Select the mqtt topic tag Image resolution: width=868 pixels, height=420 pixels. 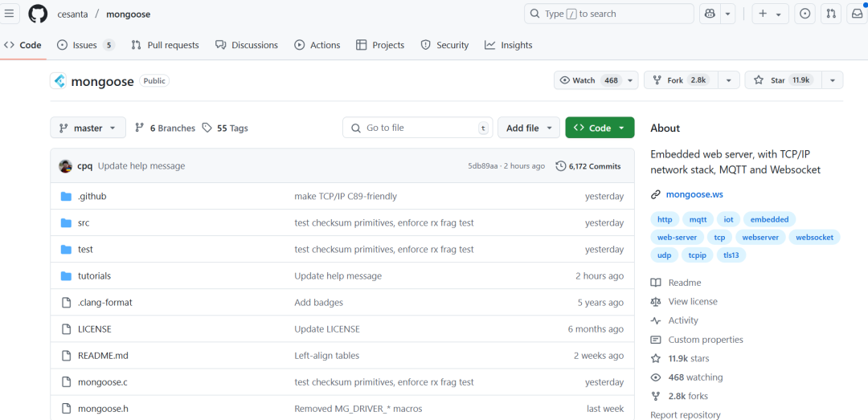click(x=698, y=220)
